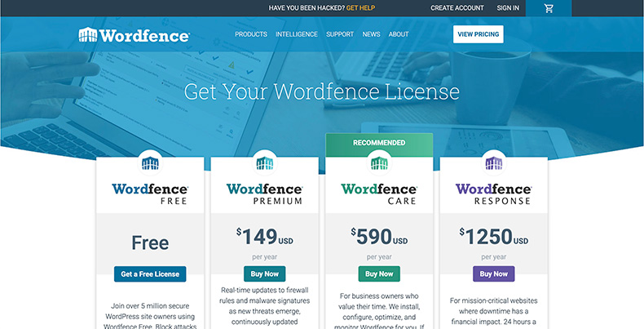Click the 'per year' label under $149
This screenshot has width=644, height=329.
(x=264, y=257)
